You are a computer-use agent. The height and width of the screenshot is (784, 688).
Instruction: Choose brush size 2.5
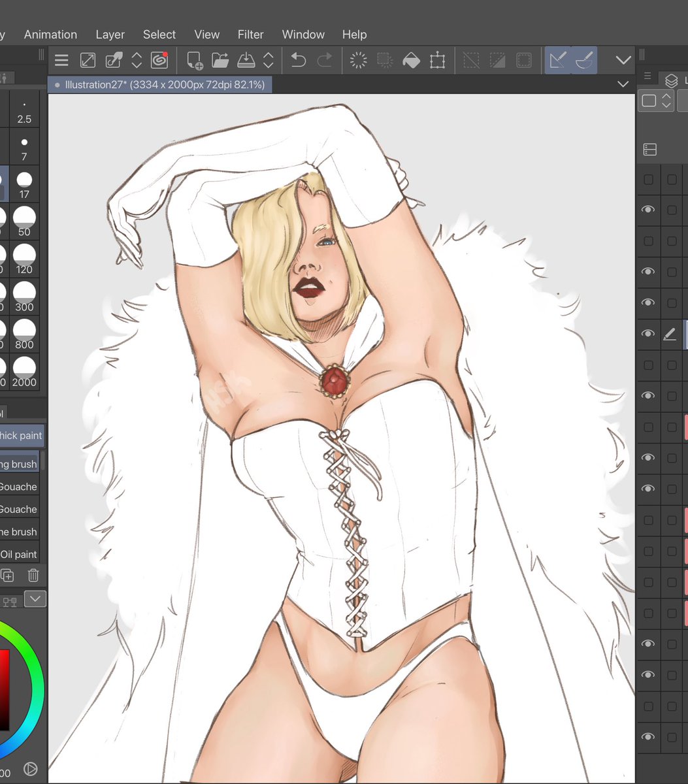point(24,110)
